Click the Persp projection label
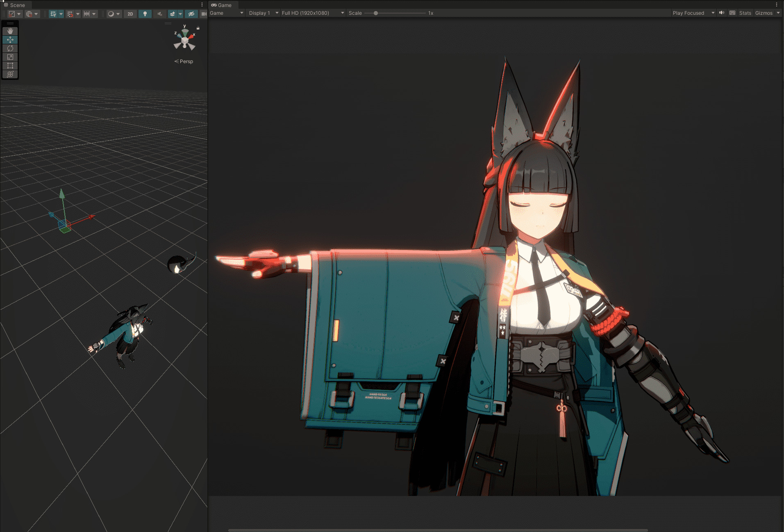Viewport: 784px width, 532px height. (184, 61)
